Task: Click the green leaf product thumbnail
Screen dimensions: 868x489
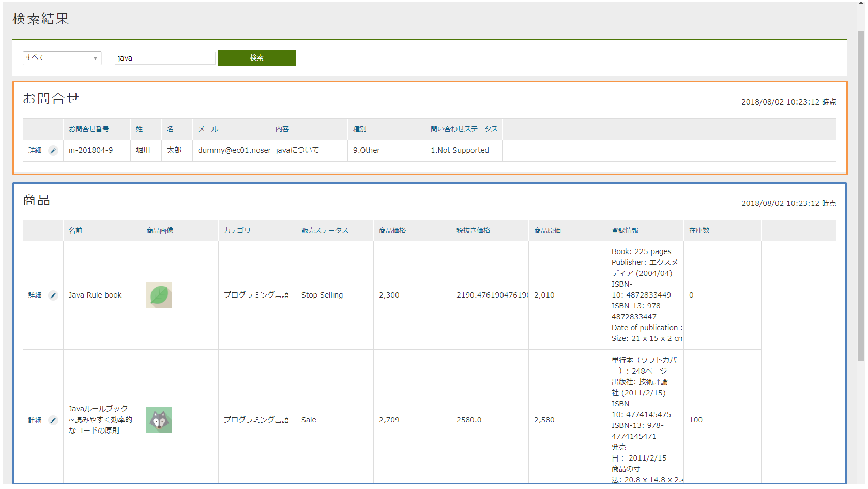Action: [x=159, y=295]
